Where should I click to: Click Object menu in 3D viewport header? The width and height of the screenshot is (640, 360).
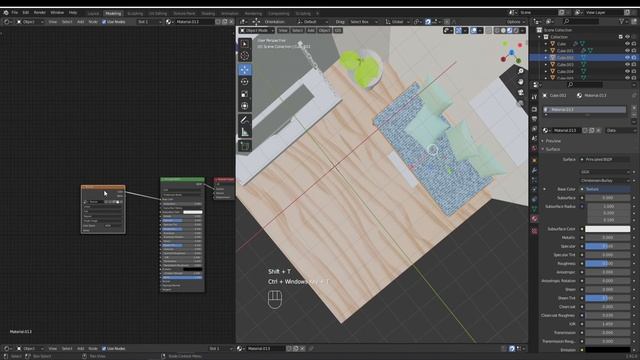click(324, 30)
